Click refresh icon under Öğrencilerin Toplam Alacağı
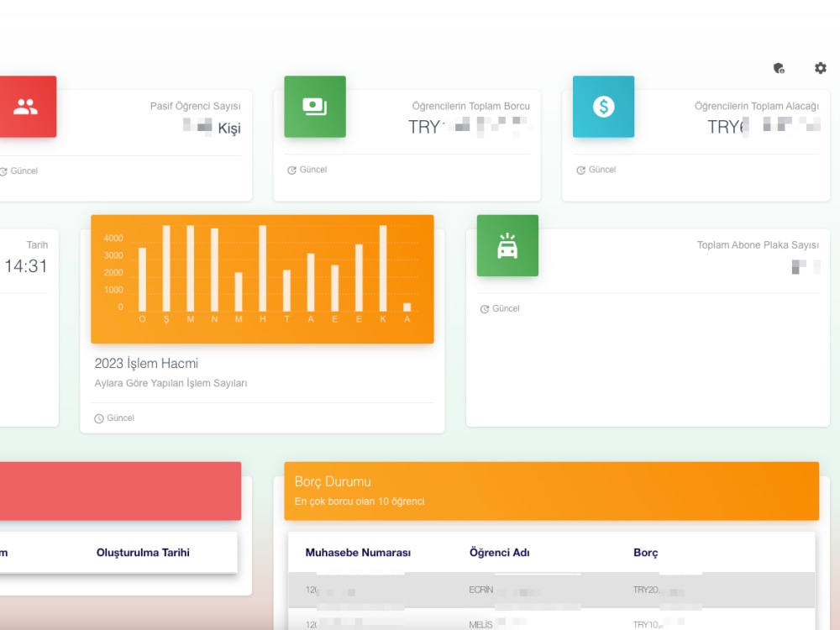This screenshot has height=630, width=840. point(580,171)
